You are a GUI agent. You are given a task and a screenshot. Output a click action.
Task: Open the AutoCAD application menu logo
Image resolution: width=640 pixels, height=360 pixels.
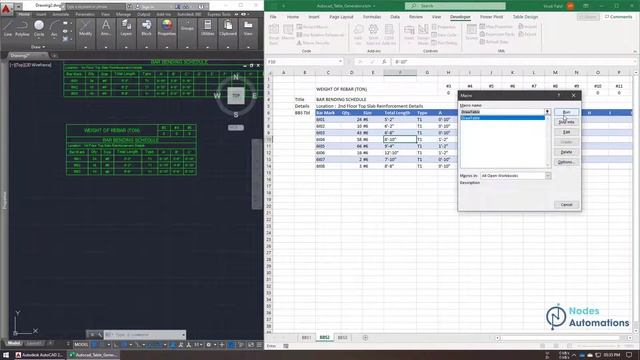tap(6, 8)
